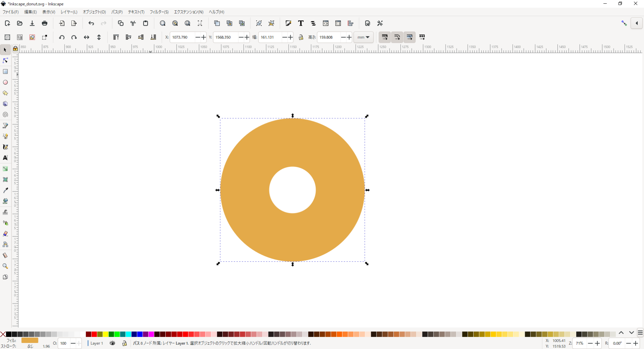Toggle the width/height aspect ratio lock
The image size is (644, 349).
click(301, 37)
